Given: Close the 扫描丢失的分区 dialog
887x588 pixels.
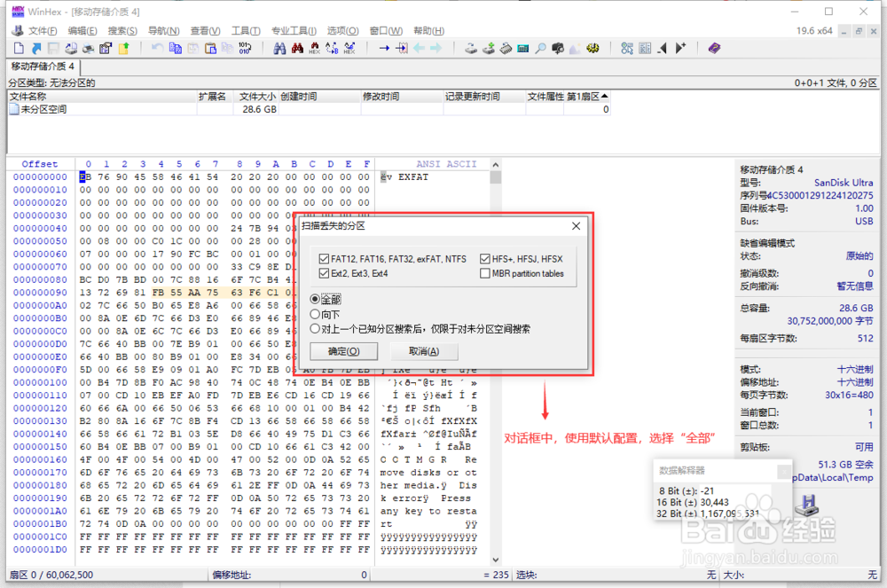Looking at the screenshot, I should [x=576, y=226].
